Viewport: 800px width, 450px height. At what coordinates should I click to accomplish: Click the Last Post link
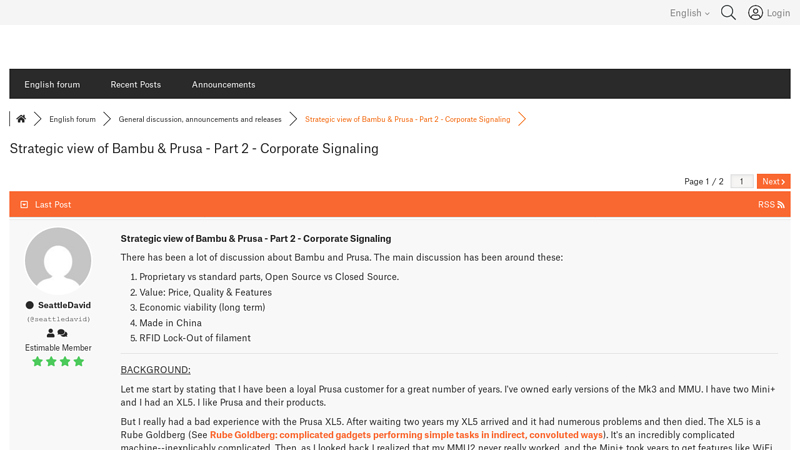pos(53,205)
